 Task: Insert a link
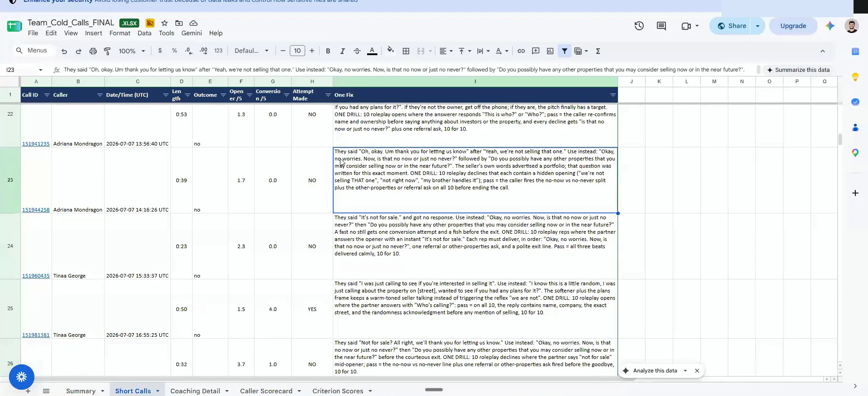(x=521, y=51)
